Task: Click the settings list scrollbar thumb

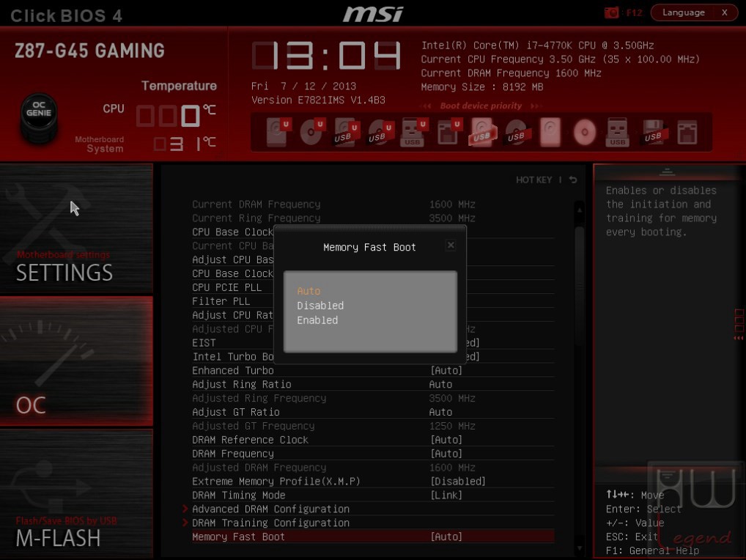Action: coord(580,285)
